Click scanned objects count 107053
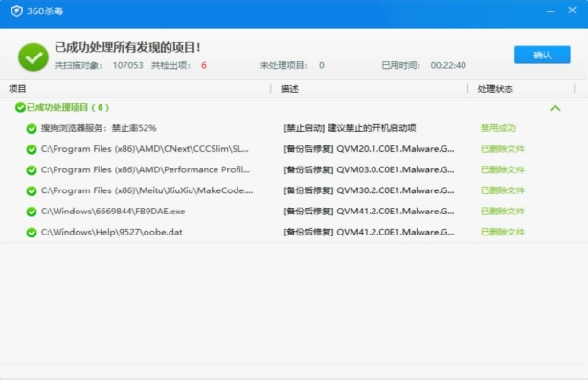This screenshot has width=588, height=380. [x=128, y=66]
